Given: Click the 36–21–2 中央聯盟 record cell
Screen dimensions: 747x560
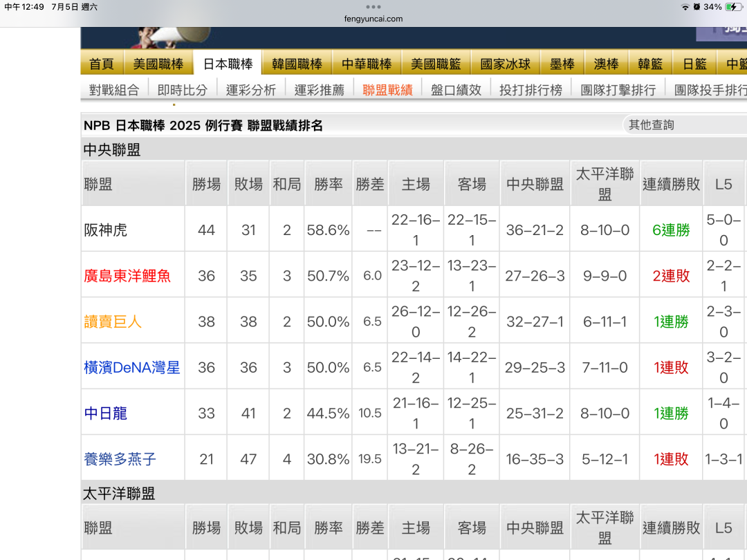Looking at the screenshot, I should pos(535,230).
